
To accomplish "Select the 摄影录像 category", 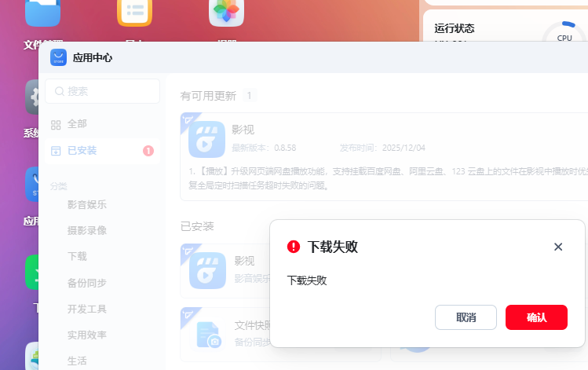I will pyautogui.click(x=87, y=230).
